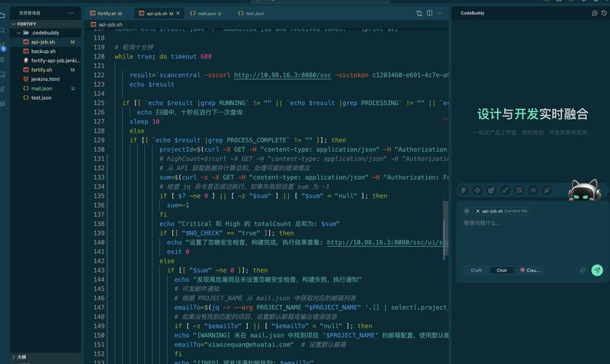Open explorer panel more actions ellipsis
The height and width of the screenshot is (364, 610).
point(71,13)
